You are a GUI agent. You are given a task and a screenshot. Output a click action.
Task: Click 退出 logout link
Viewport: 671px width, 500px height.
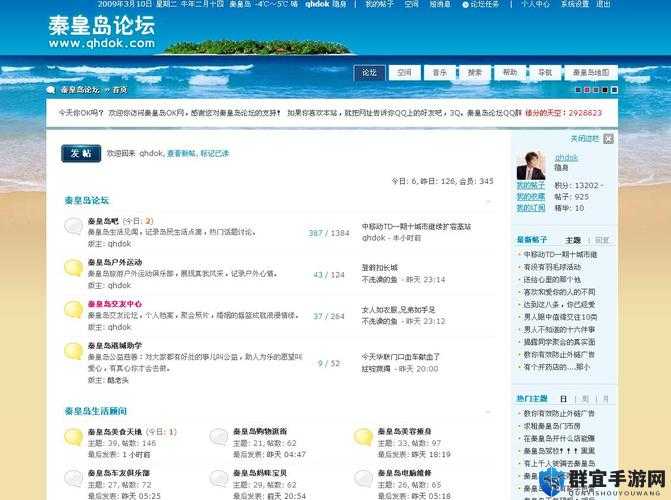603,4
